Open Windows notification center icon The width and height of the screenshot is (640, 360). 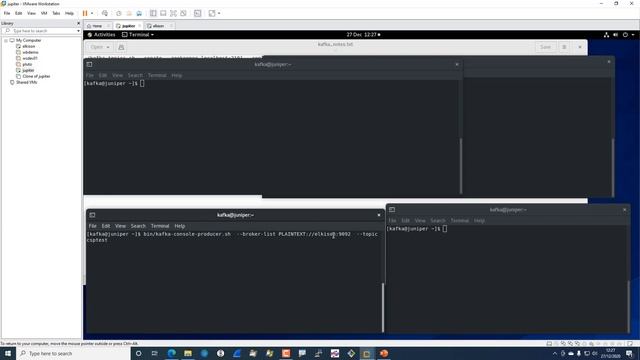click(x=629, y=353)
